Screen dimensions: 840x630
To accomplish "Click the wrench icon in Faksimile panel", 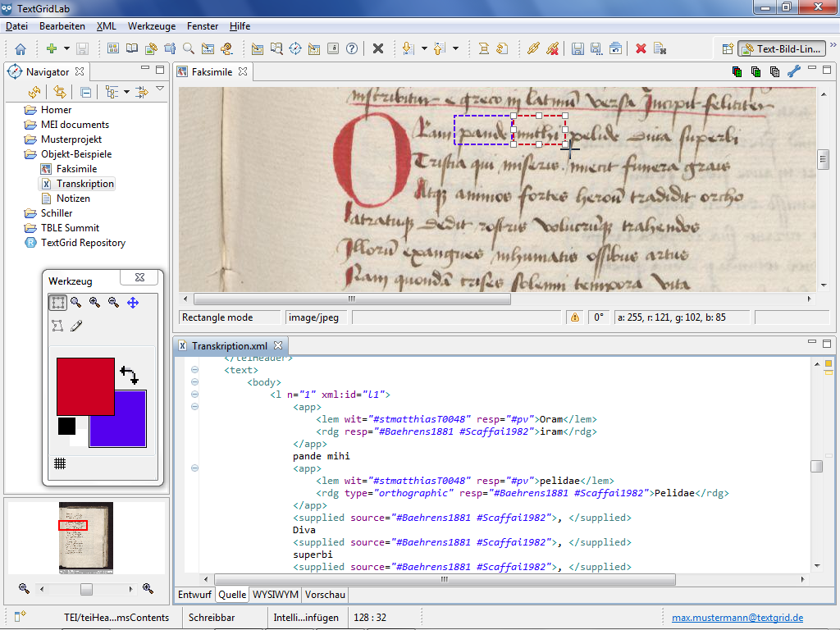I will (x=793, y=71).
